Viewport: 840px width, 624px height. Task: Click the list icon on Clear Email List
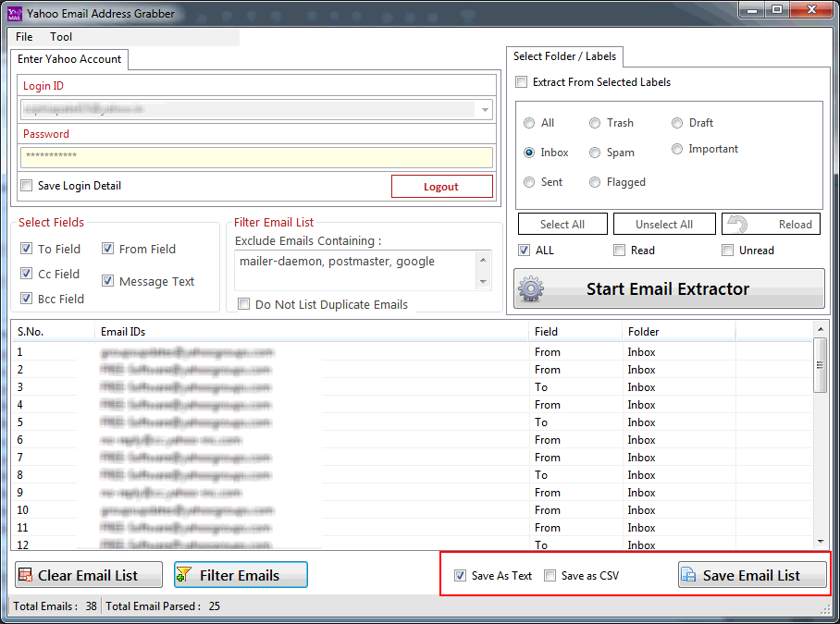(x=25, y=575)
